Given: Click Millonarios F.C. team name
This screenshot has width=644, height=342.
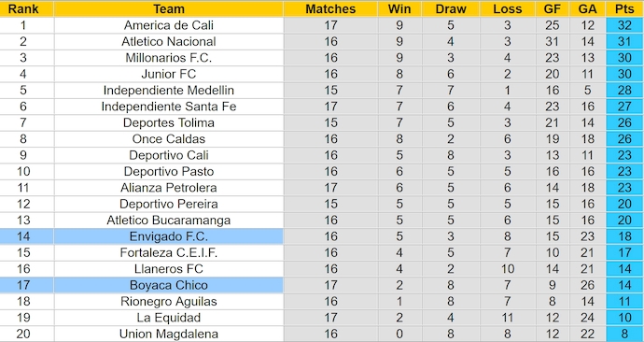Looking at the screenshot, I should pyautogui.click(x=168, y=58).
